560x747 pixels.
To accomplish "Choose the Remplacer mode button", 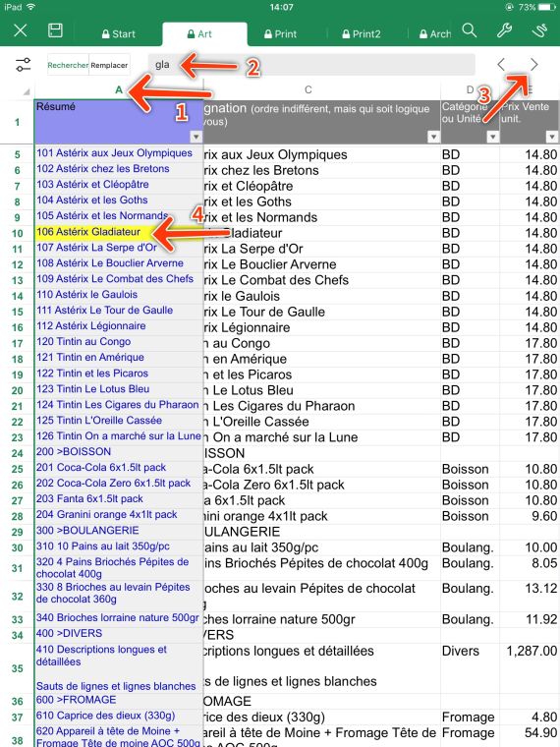I will coord(109,65).
